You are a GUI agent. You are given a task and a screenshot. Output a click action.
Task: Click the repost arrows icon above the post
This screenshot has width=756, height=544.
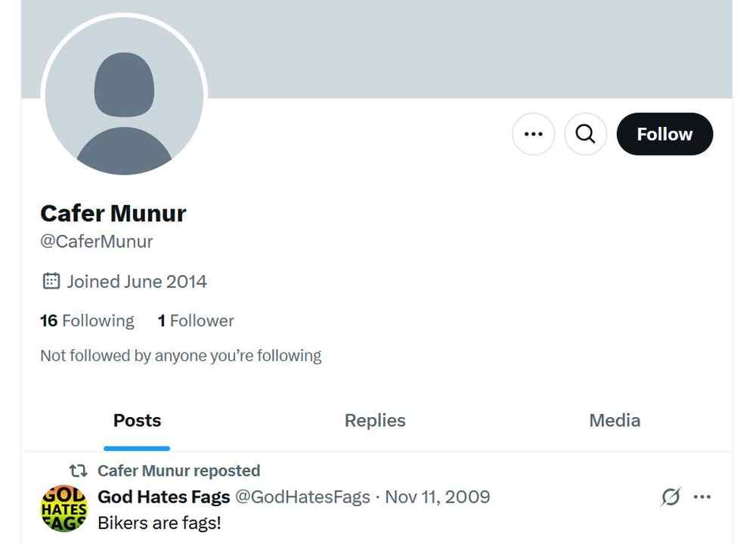point(78,471)
